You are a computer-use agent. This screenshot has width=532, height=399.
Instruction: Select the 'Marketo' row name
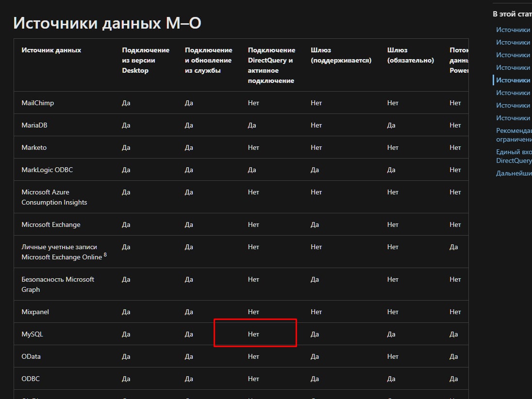(x=34, y=147)
